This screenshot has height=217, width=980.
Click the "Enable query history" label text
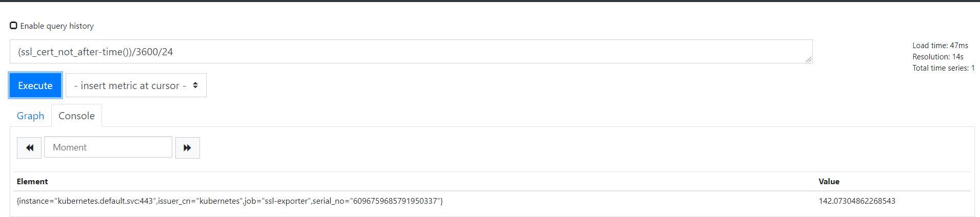(x=57, y=26)
